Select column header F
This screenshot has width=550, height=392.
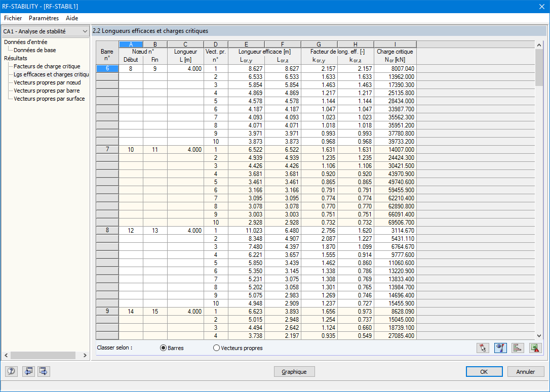[283, 44]
